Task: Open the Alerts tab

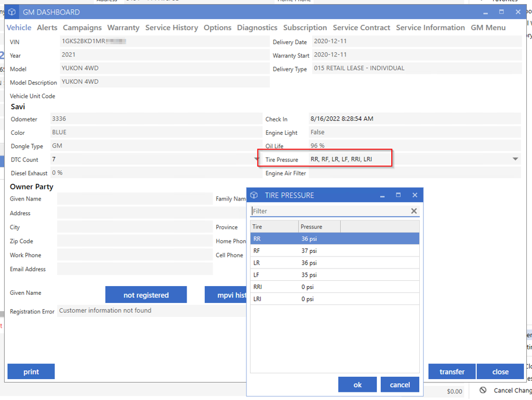Action: (x=47, y=28)
